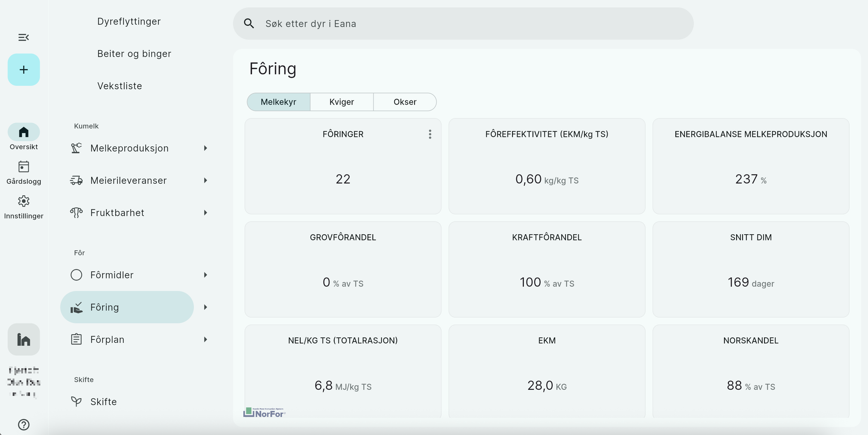The width and height of the screenshot is (868, 435).
Task: Click the Kraftfôrandel card
Action: pyautogui.click(x=547, y=269)
